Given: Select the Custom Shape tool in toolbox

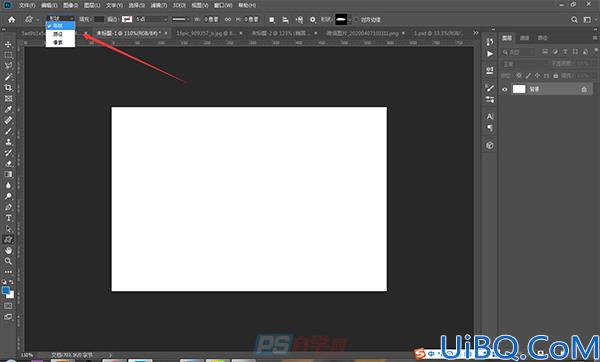Looking at the screenshot, I should 8,240.
